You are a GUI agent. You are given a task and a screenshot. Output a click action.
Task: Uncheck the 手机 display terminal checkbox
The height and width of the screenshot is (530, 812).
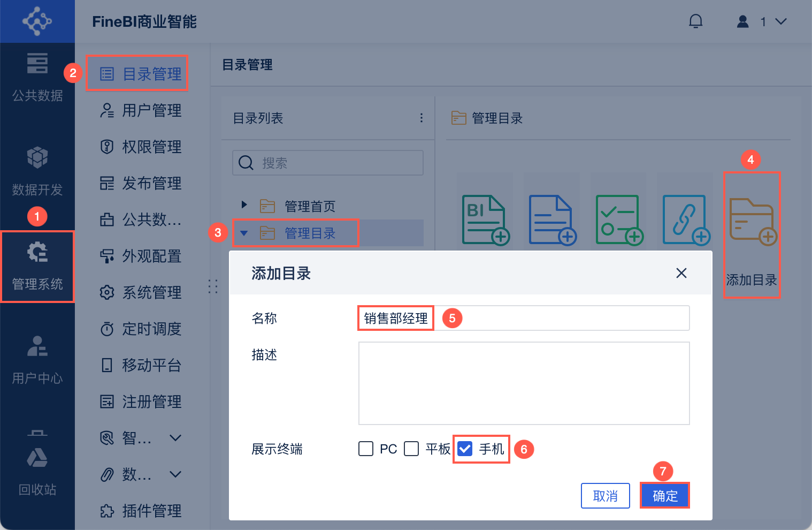[x=465, y=449]
